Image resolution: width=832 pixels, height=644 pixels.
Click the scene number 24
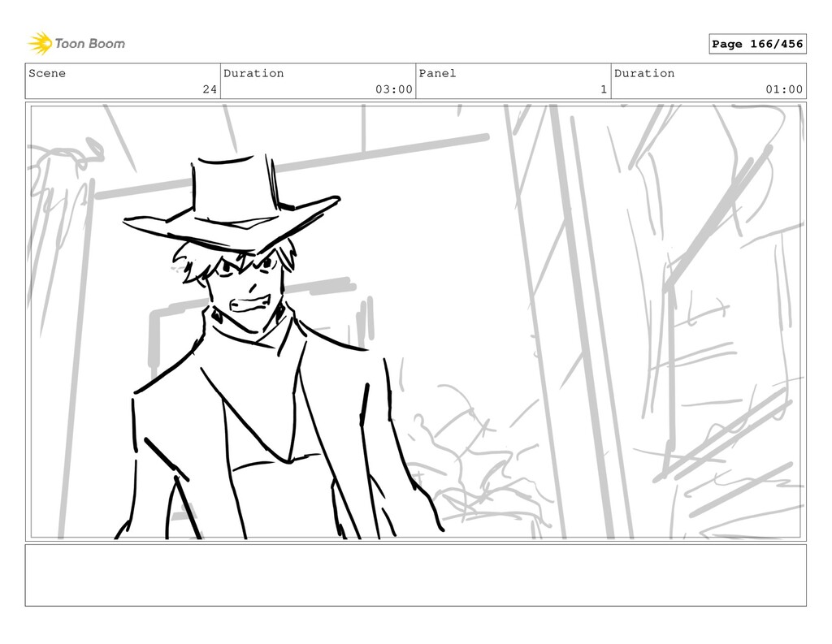(x=210, y=89)
